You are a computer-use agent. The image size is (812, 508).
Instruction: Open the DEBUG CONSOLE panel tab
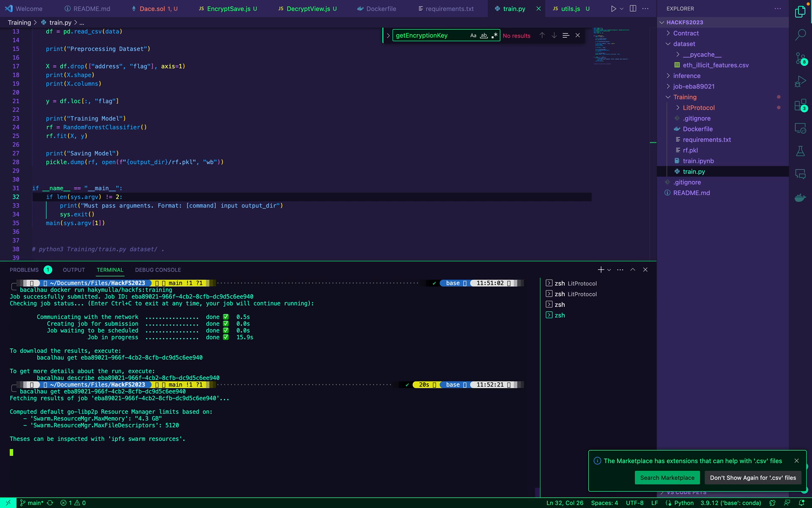(158, 270)
